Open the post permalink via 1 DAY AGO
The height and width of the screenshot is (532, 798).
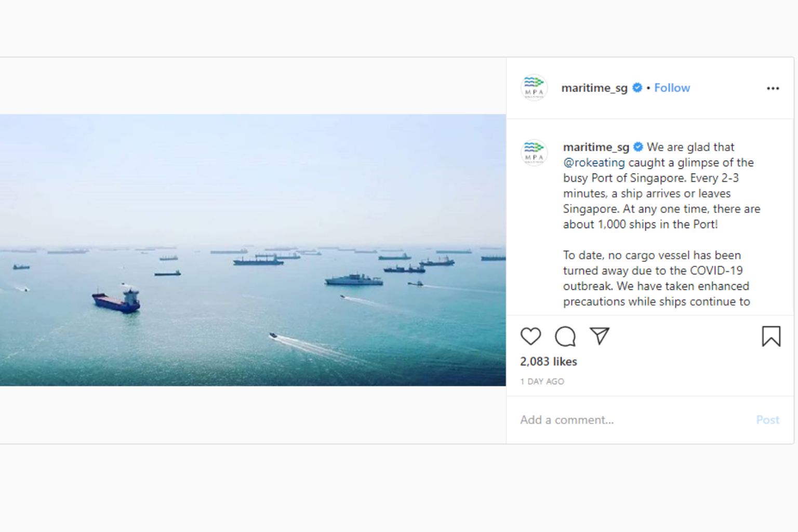coord(542,381)
